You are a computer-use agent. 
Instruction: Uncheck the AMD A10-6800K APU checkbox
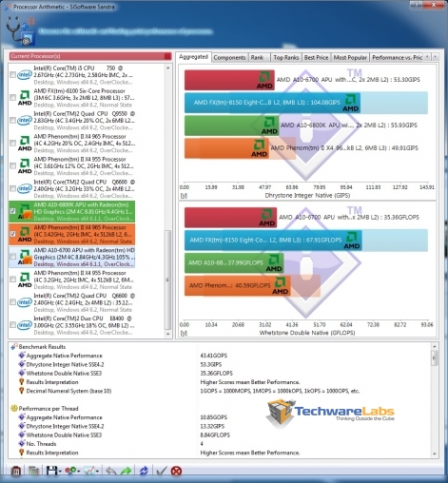click(x=12, y=211)
